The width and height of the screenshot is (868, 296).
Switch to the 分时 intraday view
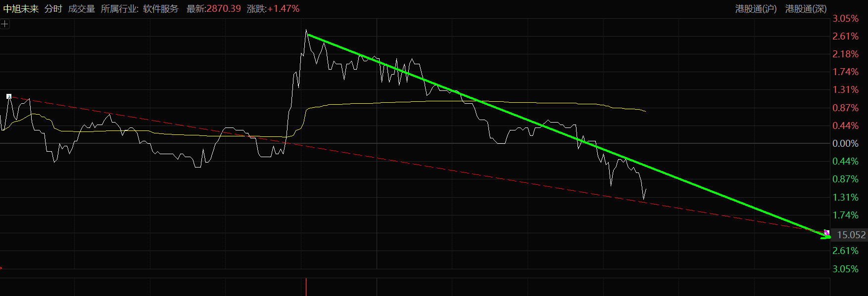(53, 9)
